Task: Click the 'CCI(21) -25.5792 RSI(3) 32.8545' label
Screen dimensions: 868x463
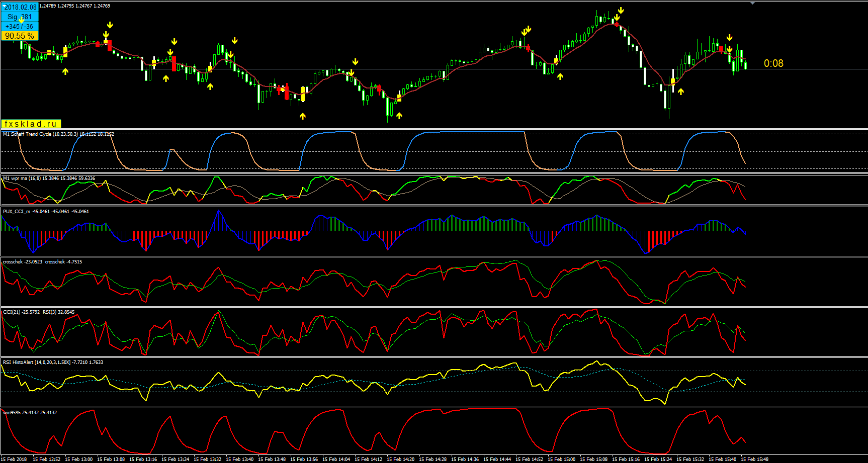Action: (39, 312)
